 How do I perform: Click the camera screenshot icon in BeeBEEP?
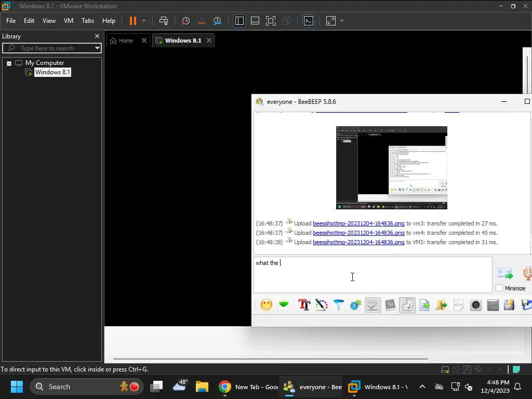point(476,304)
